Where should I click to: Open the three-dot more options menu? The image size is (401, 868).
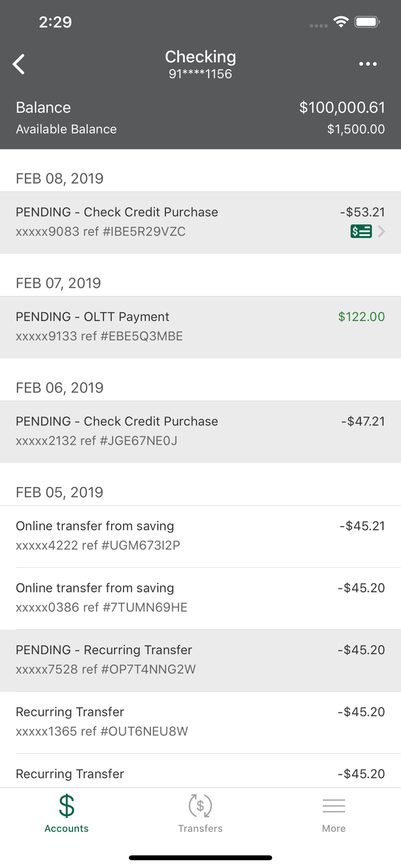(368, 64)
